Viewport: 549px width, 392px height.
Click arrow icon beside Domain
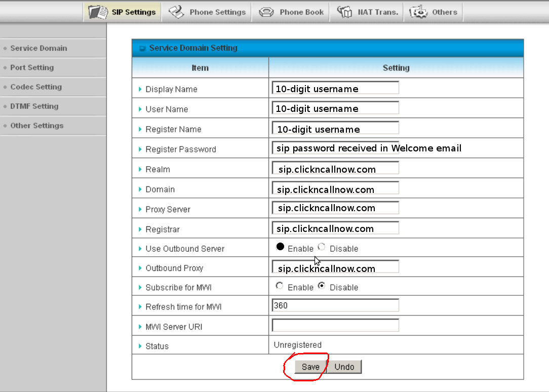coord(140,189)
